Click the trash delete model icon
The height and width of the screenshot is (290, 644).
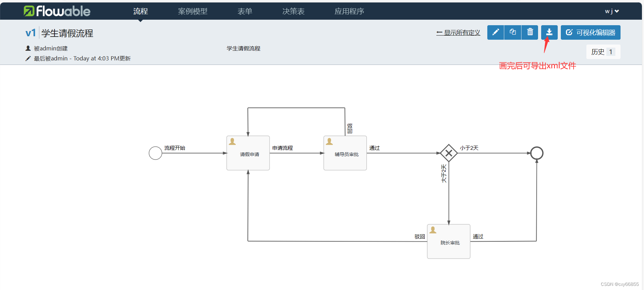[x=530, y=32]
